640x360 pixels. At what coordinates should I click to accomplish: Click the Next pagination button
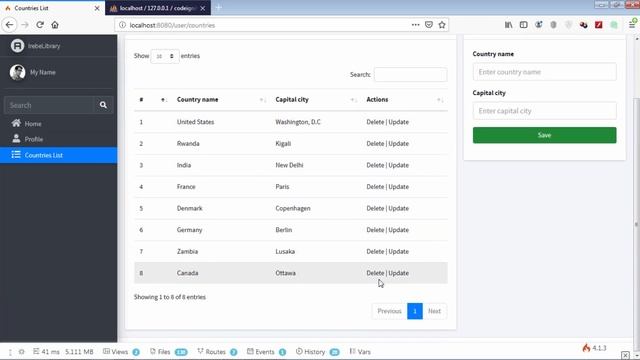coord(434,311)
